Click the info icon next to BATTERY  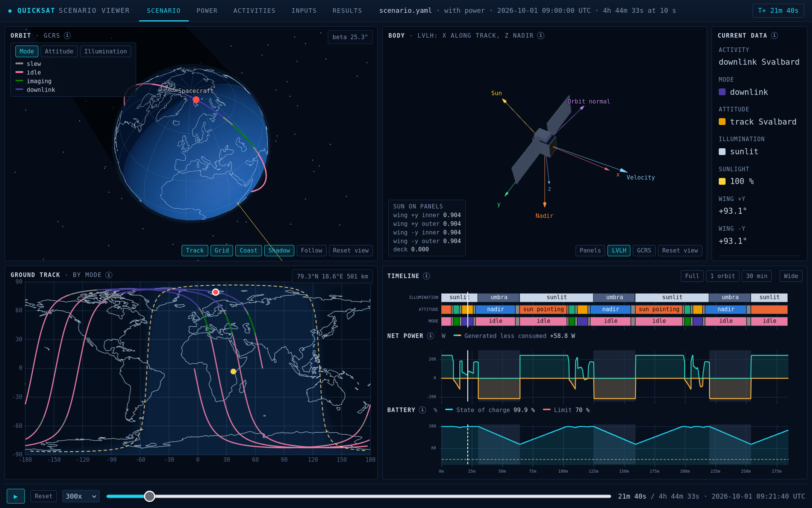[x=422, y=410]
